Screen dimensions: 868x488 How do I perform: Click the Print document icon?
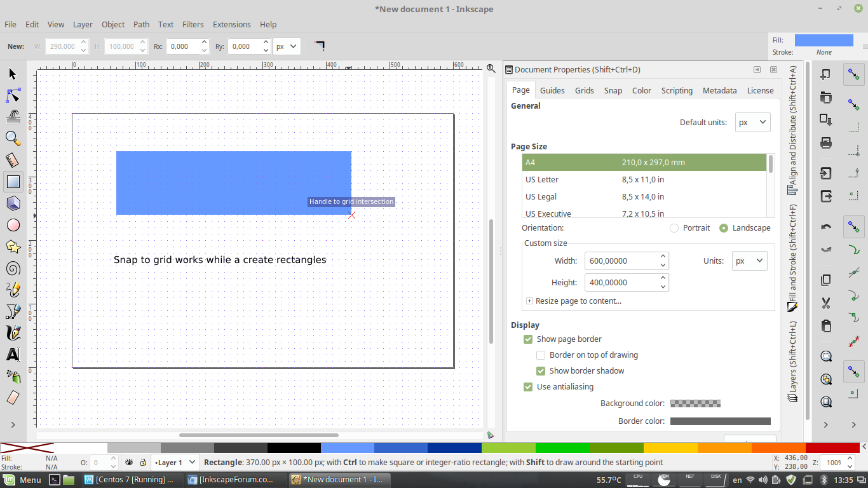coord(826,143)
